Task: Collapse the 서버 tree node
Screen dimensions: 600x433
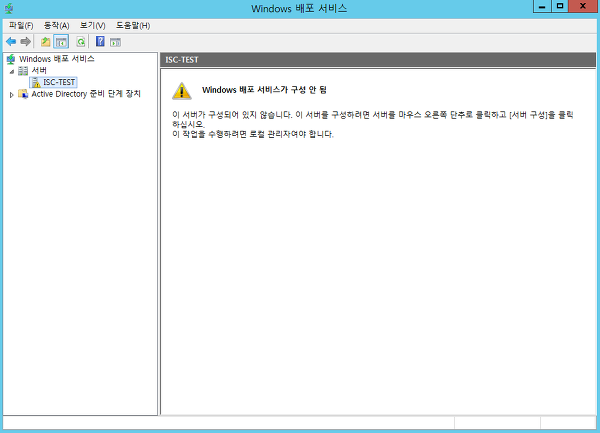Action: pyautogui.click(x=12, y=71)
